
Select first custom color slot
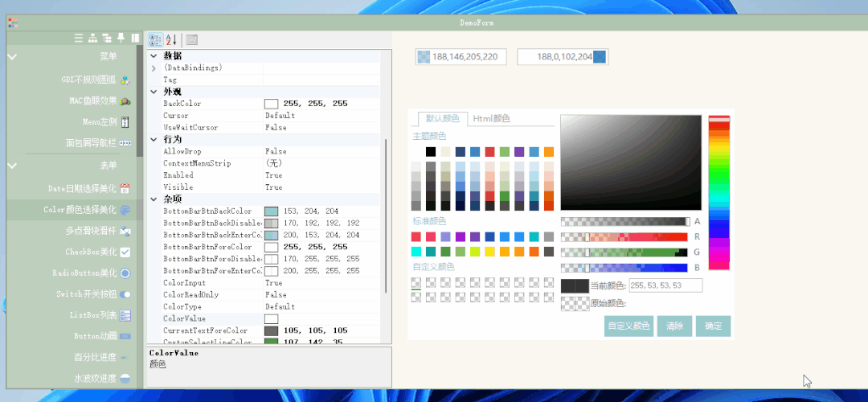point(416,282)
